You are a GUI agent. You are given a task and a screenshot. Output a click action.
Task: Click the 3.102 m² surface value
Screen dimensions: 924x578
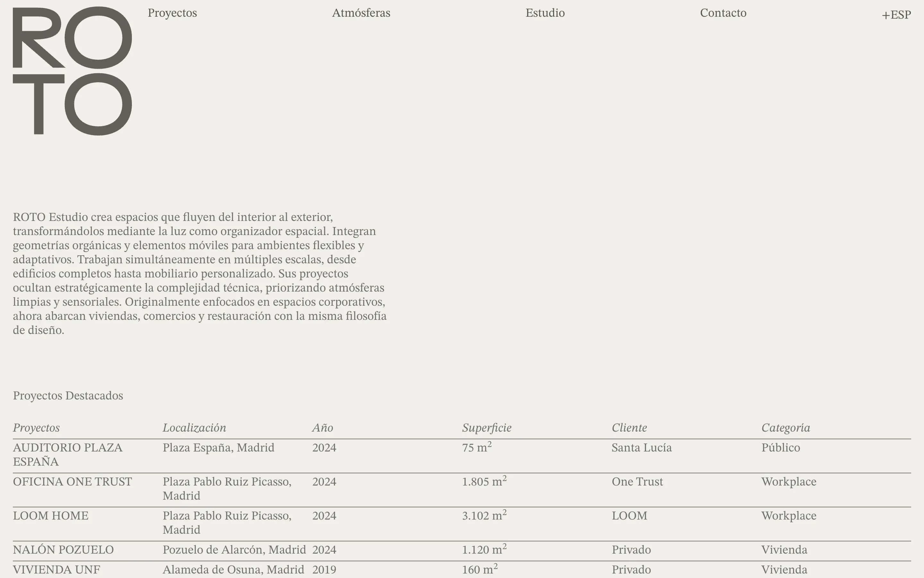coord(484,515)
